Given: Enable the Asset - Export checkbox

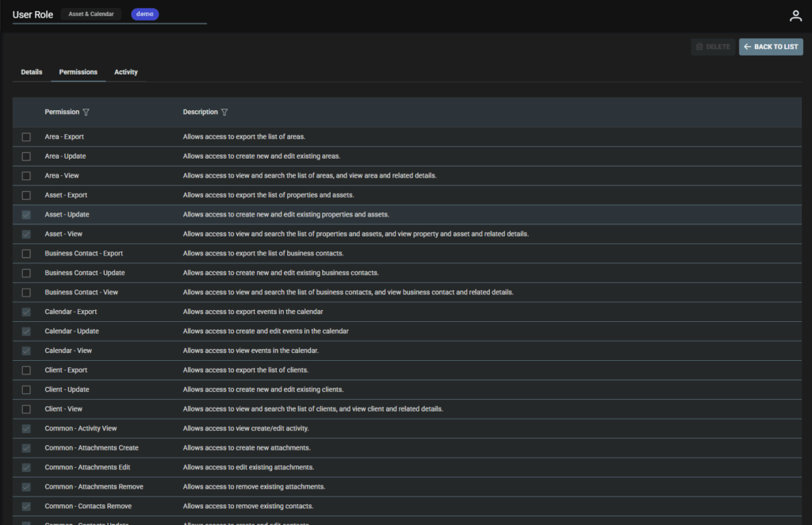Looking at the screenshot, I should coord(26,195).
